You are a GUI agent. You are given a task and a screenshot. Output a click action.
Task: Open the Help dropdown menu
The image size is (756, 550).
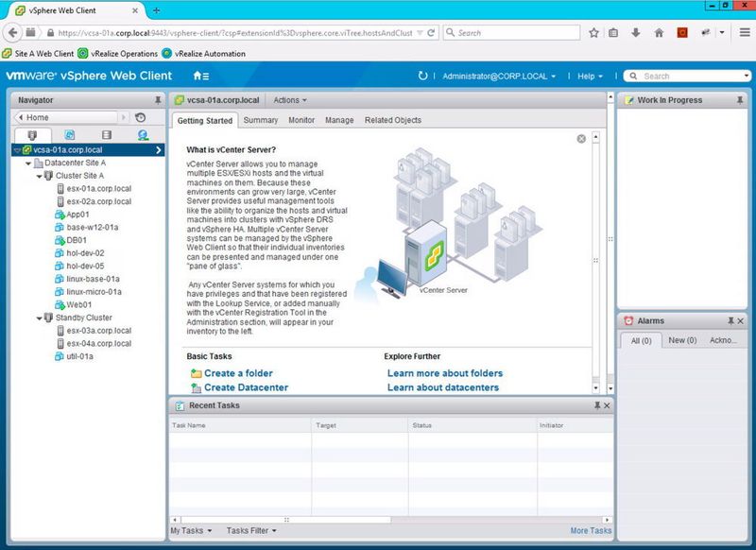click(x=590, y=77)
